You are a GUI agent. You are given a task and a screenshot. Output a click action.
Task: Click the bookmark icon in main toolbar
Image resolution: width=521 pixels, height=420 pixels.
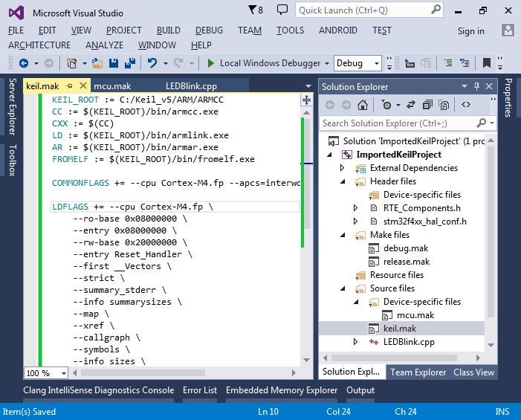[x=486, y=64]
